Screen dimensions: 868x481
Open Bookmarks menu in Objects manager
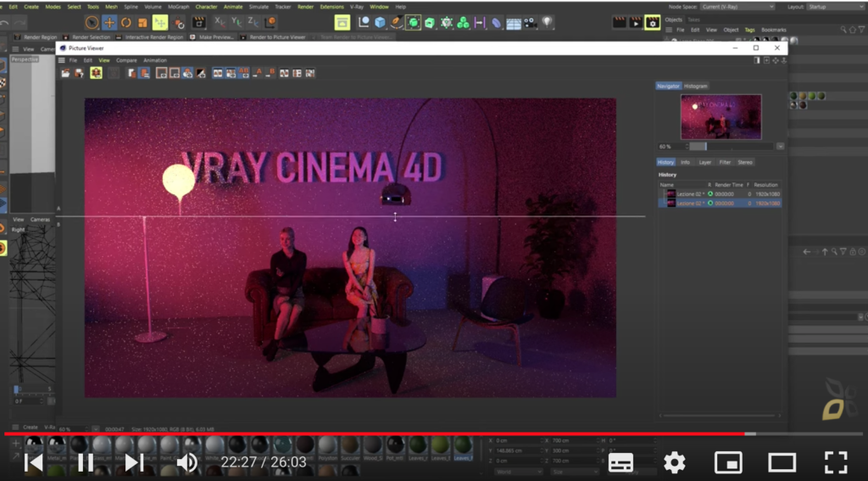[773, 30]
